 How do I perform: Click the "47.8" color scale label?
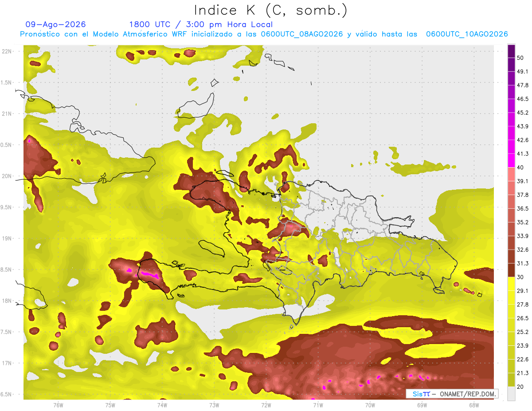(523, 86)
